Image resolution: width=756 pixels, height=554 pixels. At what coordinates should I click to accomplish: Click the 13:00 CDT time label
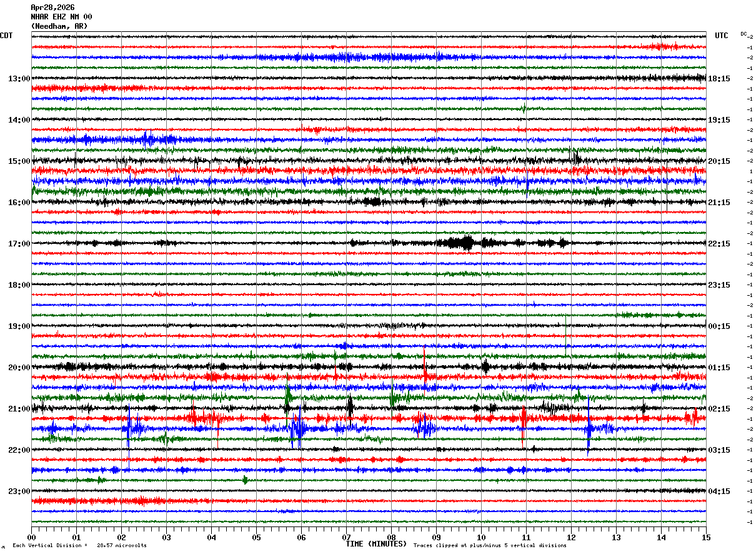pyautogui.click(x=19, y=79)
